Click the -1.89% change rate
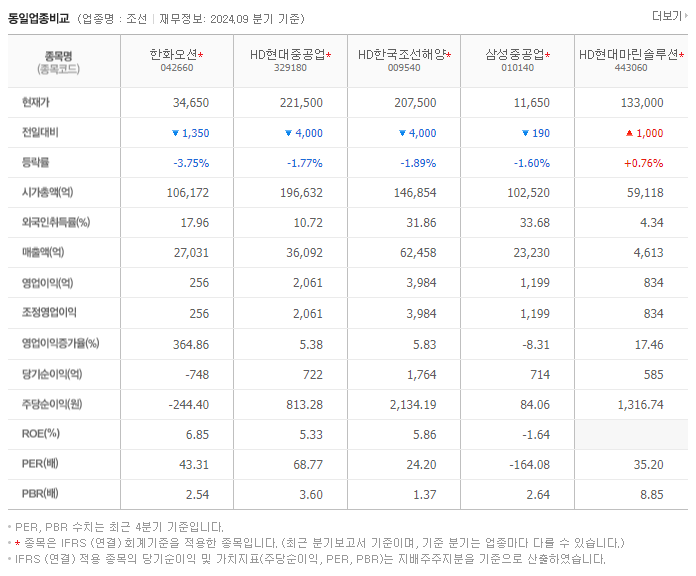The image size is (696, 576). [418, 163]
